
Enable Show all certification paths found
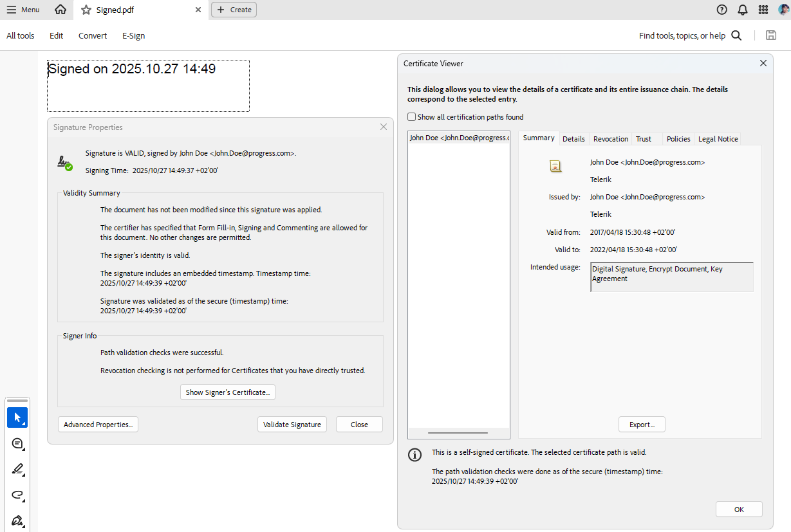(411, 116)
